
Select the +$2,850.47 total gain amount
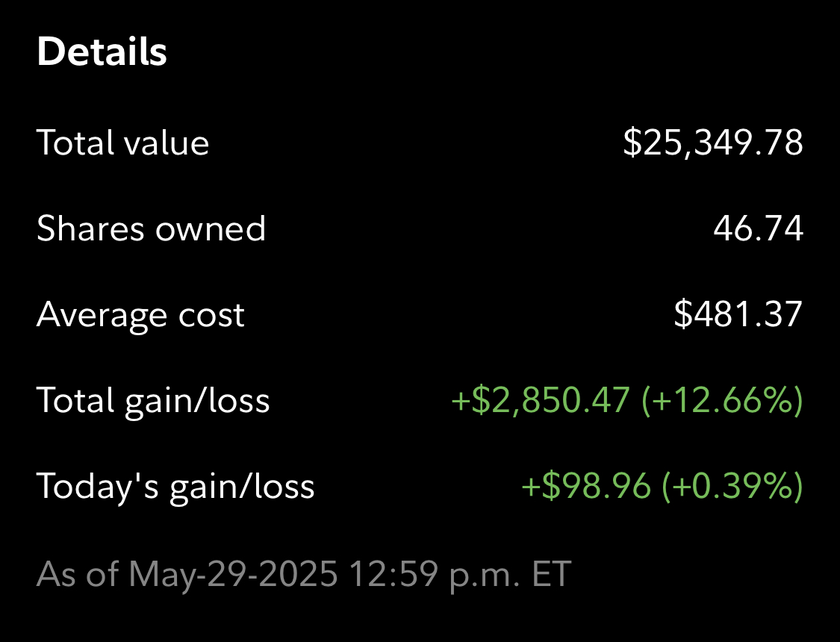[x=541, y=400]
